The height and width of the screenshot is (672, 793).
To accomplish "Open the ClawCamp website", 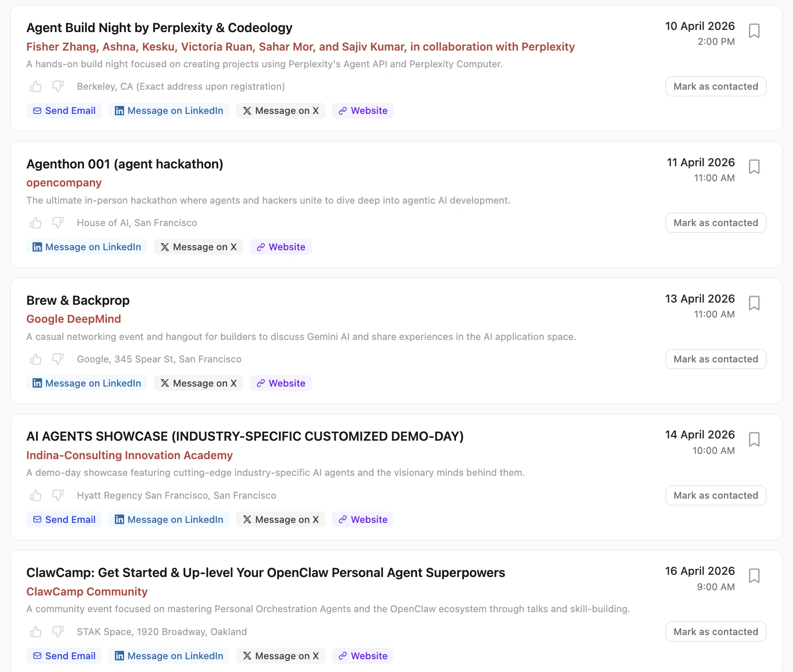I will [x=363, y=656].
